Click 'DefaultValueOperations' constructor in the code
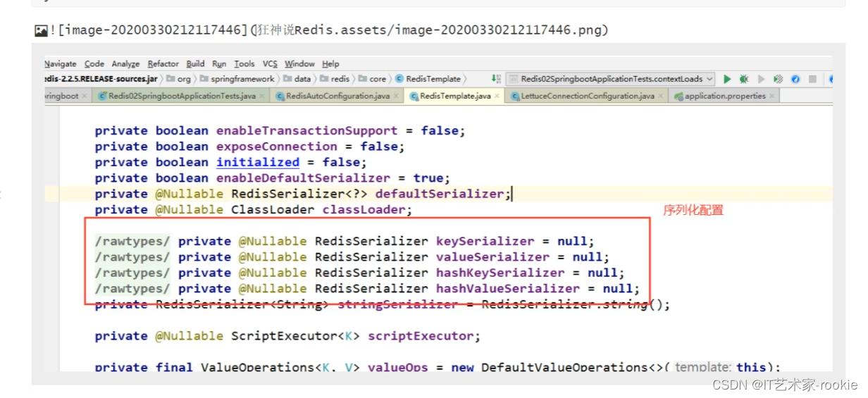Screen dimensions: 868x398 pos(565,367)
